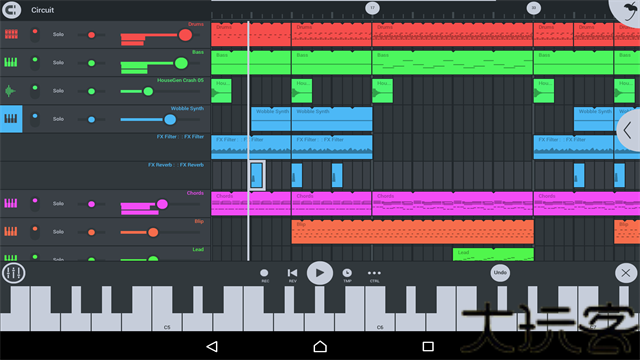Select the first Drums clip in timeline
Image resolution: width=640 pixels, height=360 pixels.
point(251,35)
